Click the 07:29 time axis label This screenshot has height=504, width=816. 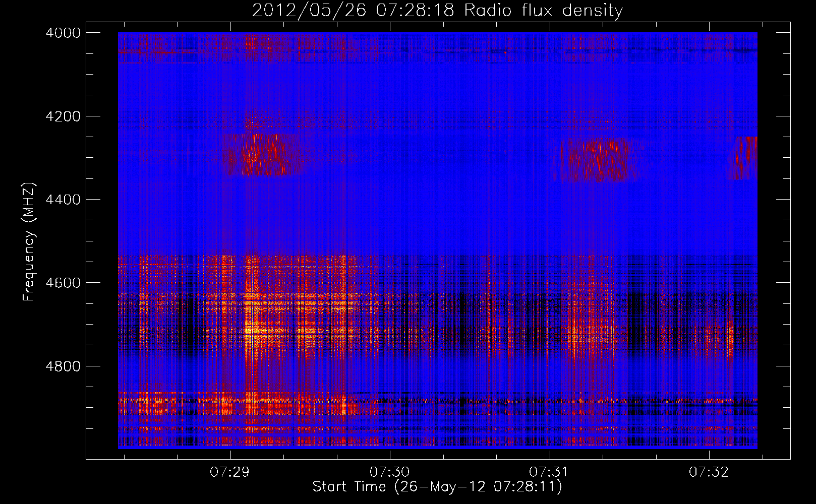coord(230,472)
